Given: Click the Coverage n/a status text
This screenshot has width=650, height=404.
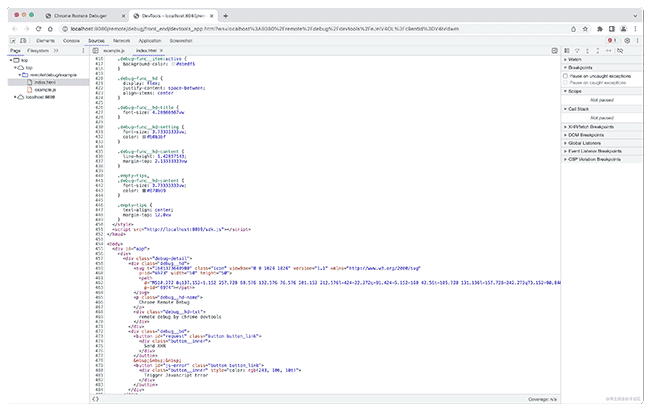Looking at the screenshot, I should (542, 399).
